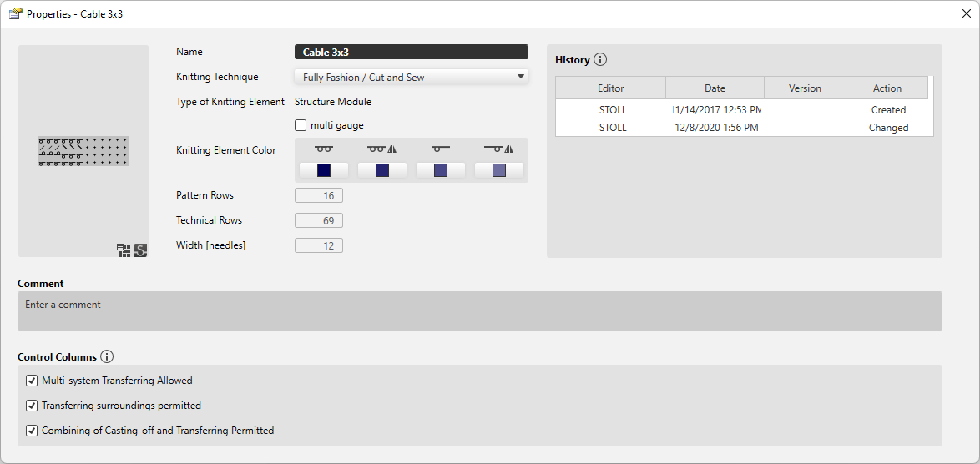Image resolution: width=980 pixels, height=464 pixels.
Task: Click the mirrored single-loop stitch symbol icon
Action: point(498,149)
